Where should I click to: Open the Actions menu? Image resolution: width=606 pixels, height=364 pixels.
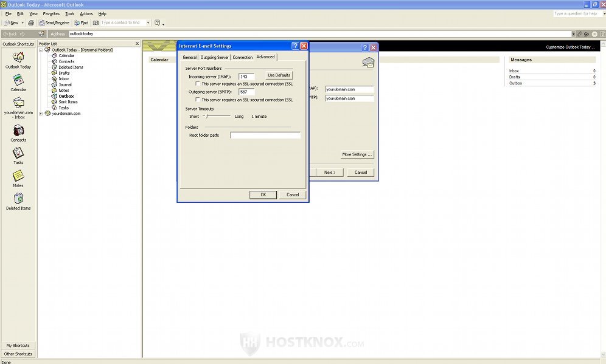click(86, 13)
